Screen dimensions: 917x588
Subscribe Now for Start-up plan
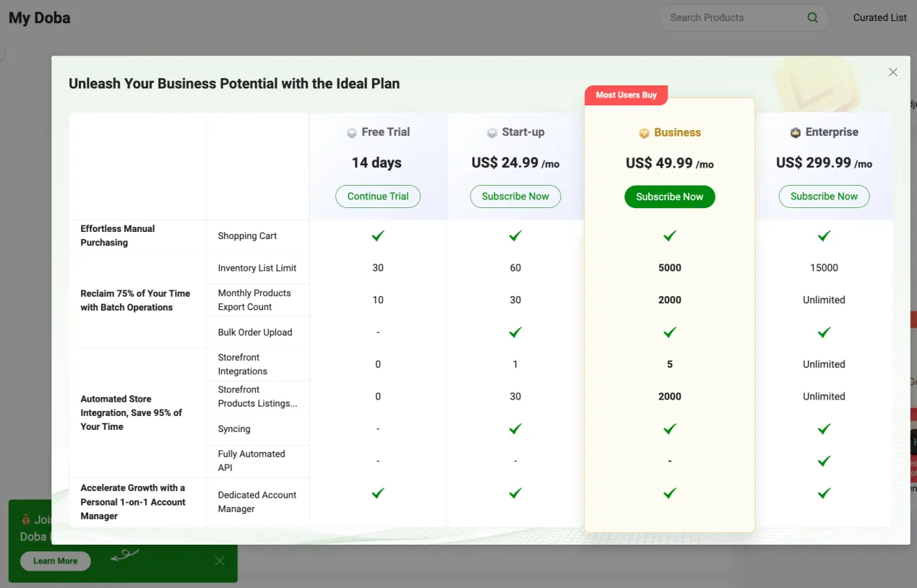coord(515,196)
